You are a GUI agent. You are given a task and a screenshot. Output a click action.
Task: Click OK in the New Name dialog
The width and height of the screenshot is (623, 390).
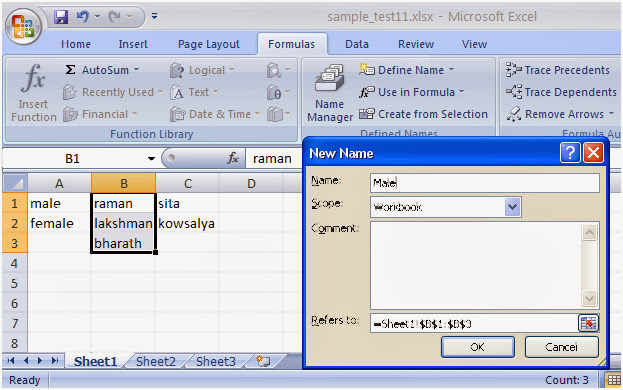click(x=478, y=347)
